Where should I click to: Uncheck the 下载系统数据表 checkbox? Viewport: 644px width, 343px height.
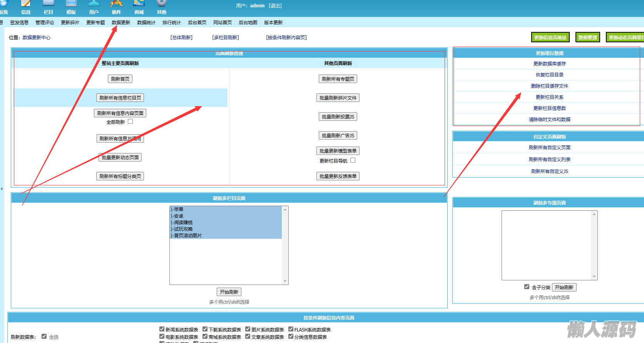click(205, 329)
